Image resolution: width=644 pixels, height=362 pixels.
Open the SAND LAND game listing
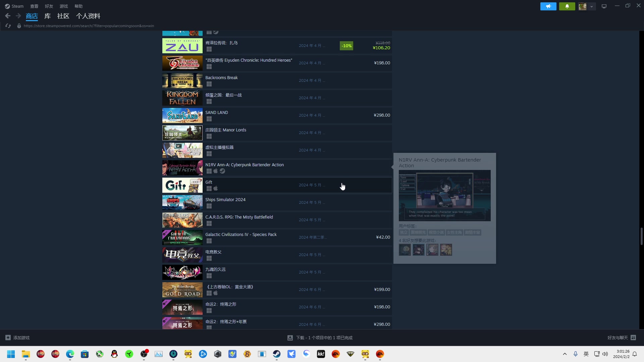[216, 113]
